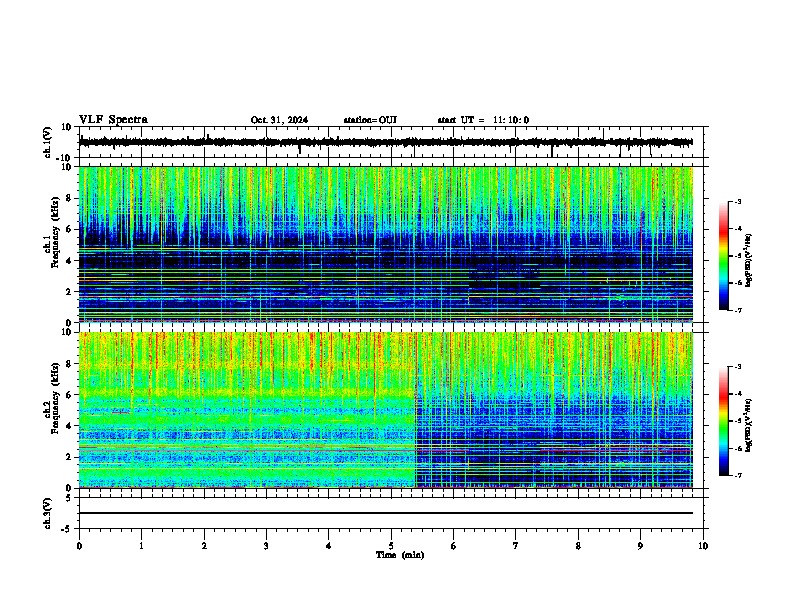The width and height of the screenshot is (792, 612).
Task: Click the ch.2 spectrogram color scale bar
Action: [x=723, y=421]
